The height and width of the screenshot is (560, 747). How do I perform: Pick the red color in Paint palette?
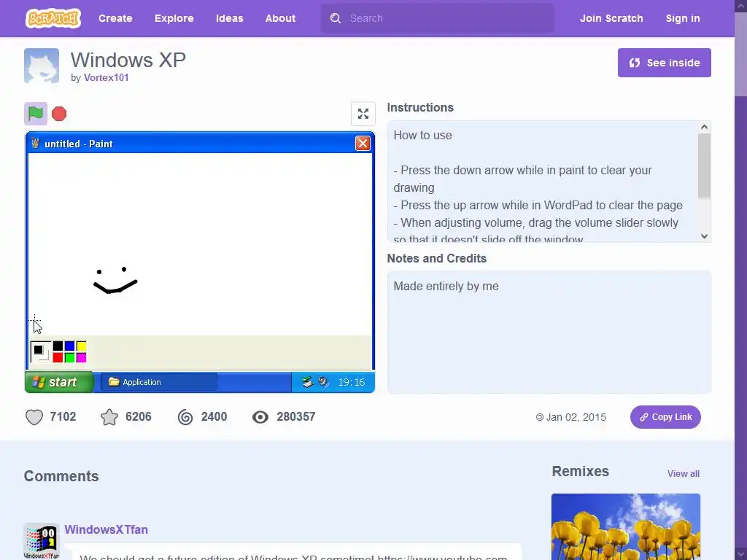(x=58, y=357)
